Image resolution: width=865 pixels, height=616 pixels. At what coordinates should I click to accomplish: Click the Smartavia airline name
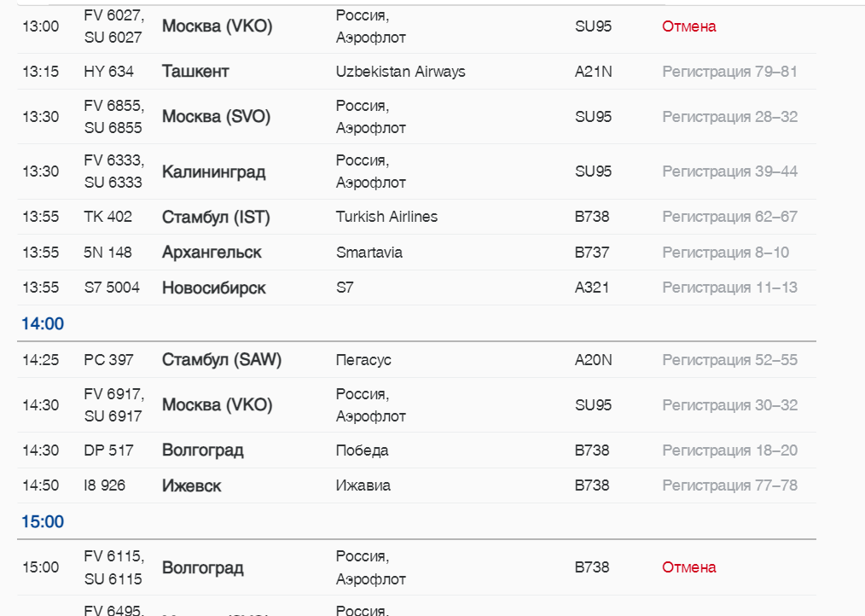(369, 253)
